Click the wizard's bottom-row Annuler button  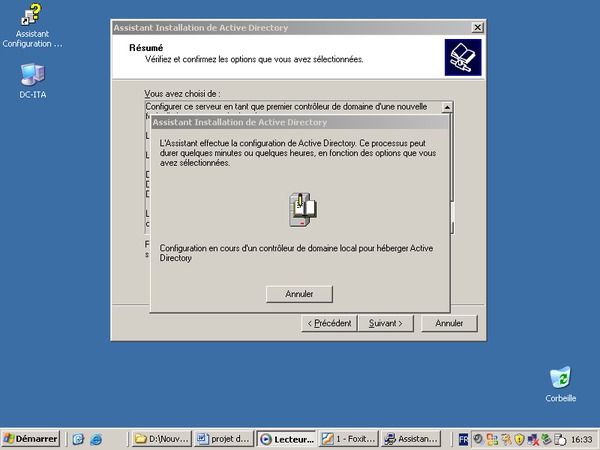[x=449, y=323]
